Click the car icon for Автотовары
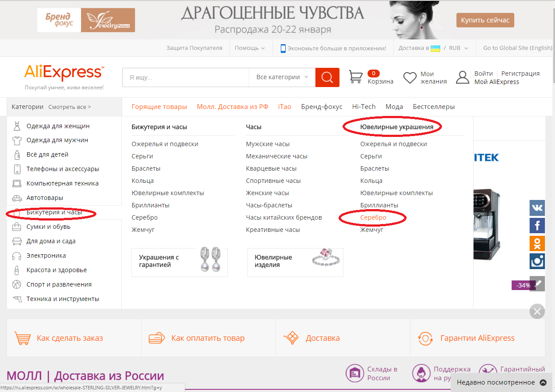 pos(17,198)
